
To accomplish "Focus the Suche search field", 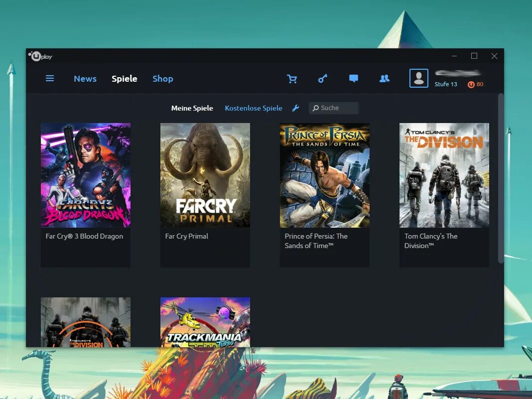I will (334, 108).
